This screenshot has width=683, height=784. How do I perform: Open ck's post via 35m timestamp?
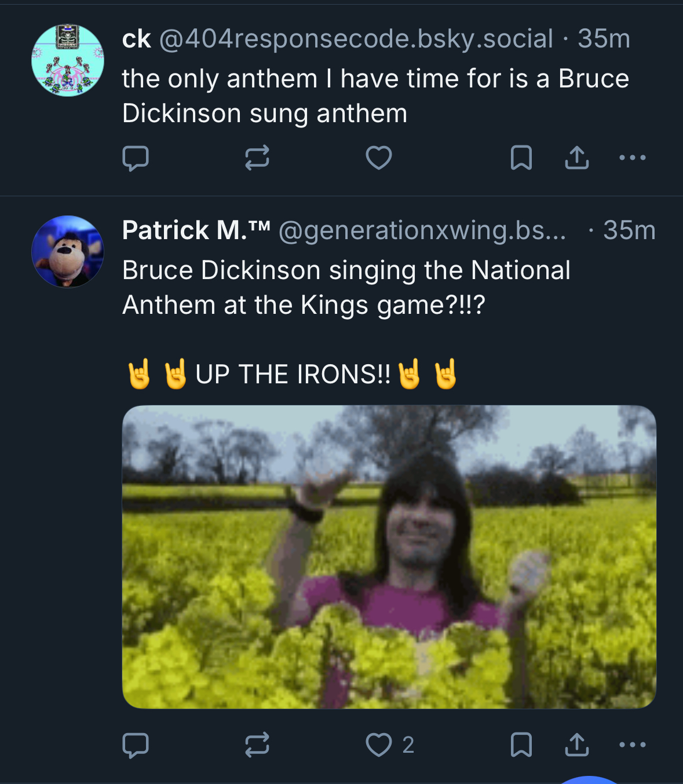604,39
